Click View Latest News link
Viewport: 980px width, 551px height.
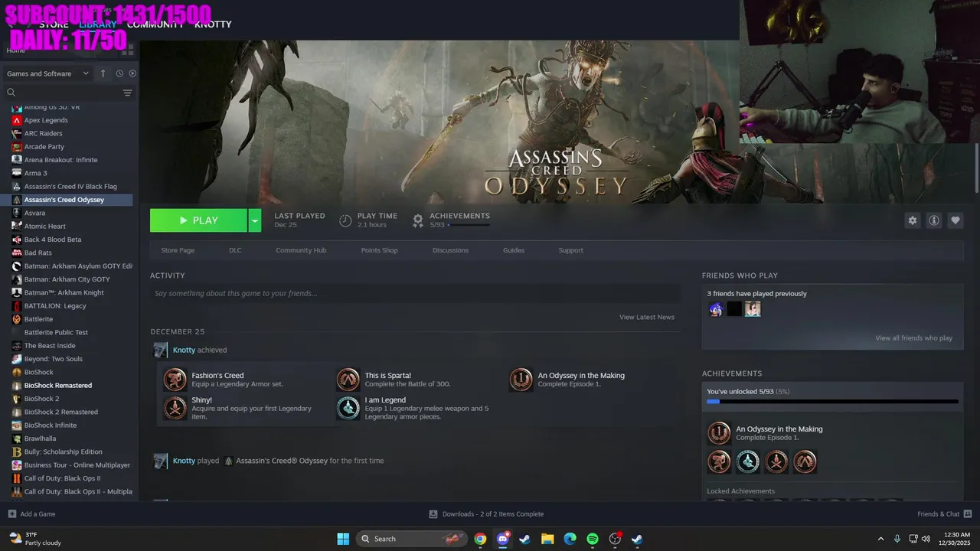(647, 317)
